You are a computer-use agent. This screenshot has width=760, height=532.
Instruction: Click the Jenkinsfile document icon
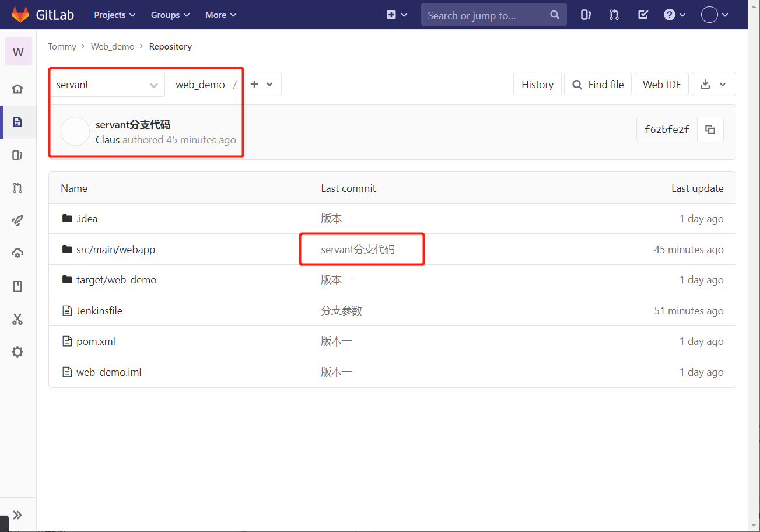(66, 311)
